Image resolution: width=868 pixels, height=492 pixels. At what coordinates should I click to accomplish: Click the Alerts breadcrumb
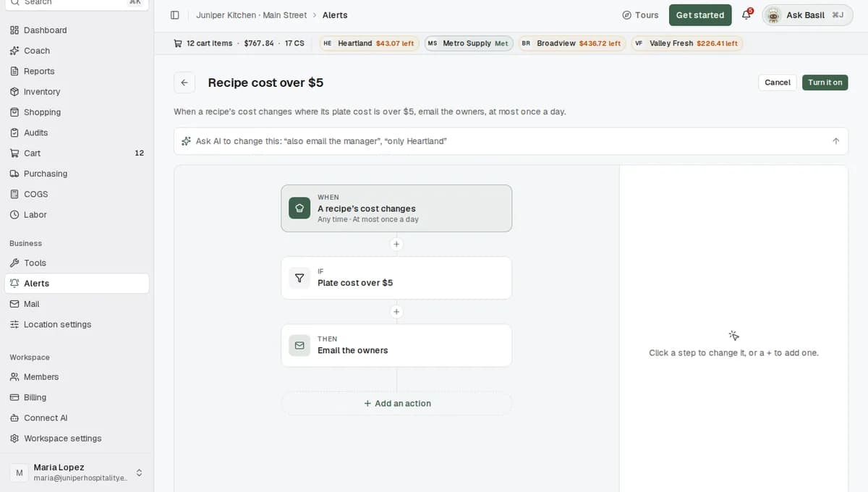point(335,15)
